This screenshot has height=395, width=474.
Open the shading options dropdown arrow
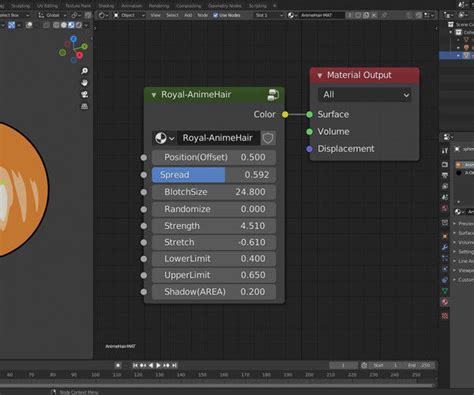(86, 25)
